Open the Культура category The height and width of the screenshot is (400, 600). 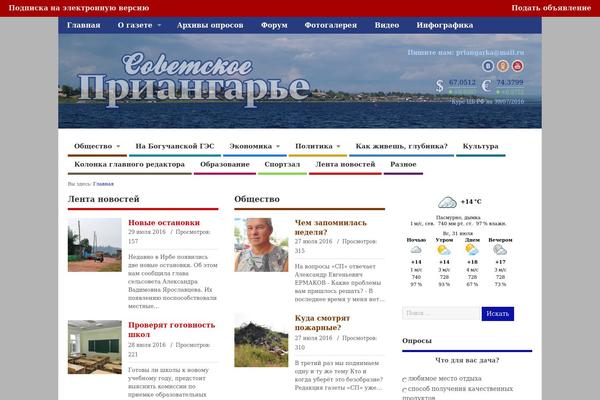pos(481,146)
